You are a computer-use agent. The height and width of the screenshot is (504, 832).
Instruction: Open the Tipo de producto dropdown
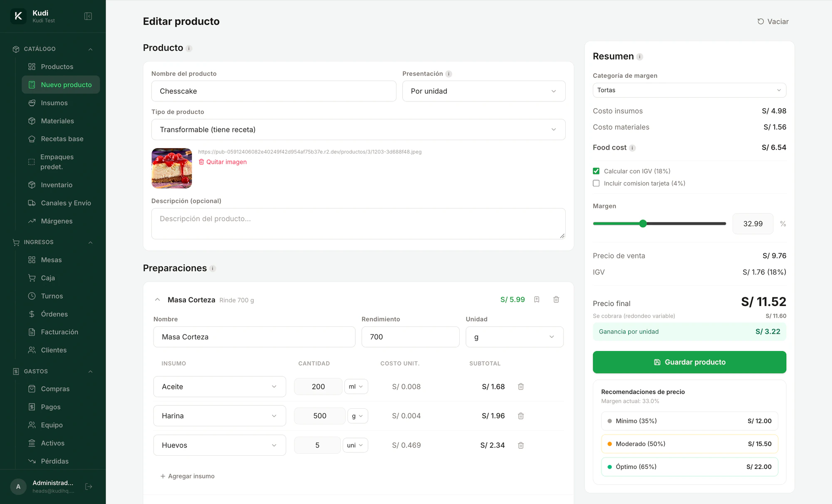pyautogui.click(x=358, y=130)
